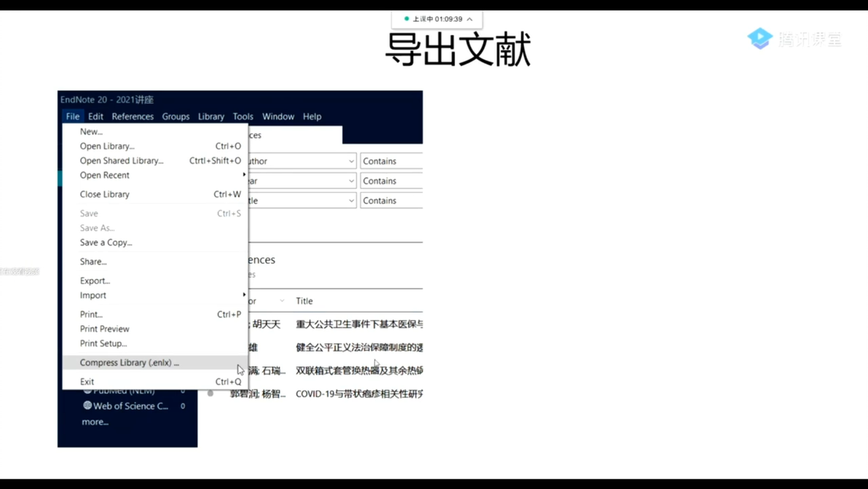The width and height of the screenshot is (868, 489).
Task: Open the Edit menu
Action: pyautogui.click(x=95, y=117)
